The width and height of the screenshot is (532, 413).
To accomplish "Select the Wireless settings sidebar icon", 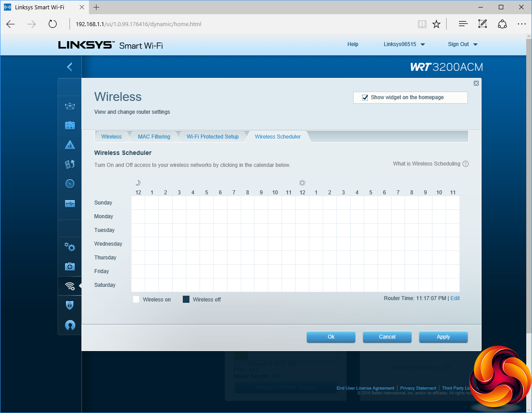I will pyautogui.click(x=69, y=286).
